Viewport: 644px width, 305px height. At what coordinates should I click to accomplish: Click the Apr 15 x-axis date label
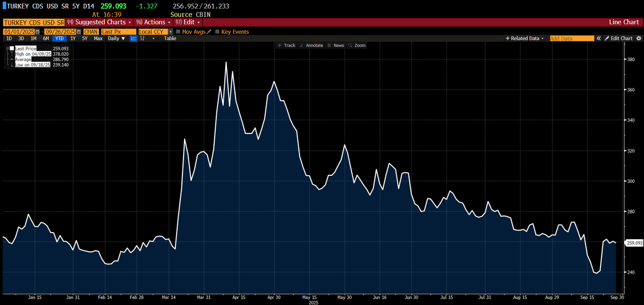tap(239, 296)
